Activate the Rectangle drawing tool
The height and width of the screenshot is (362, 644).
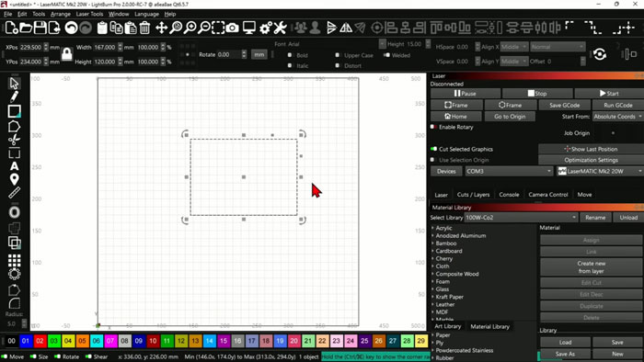(14, 111)
